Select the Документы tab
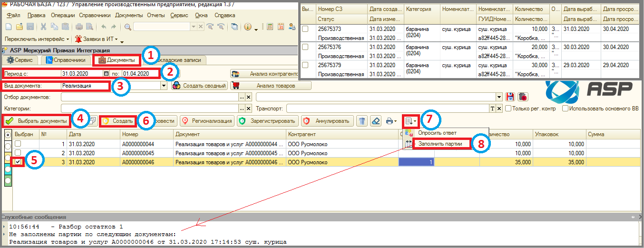This screenshot has height=248, width=644. pyautogui.click(x=117, y=60)
